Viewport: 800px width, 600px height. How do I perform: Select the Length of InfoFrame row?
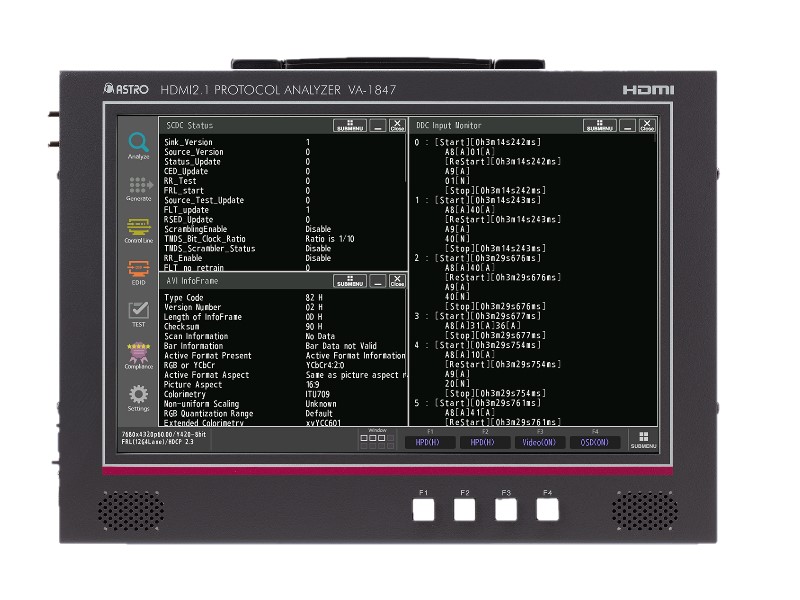tap(284, 317)
